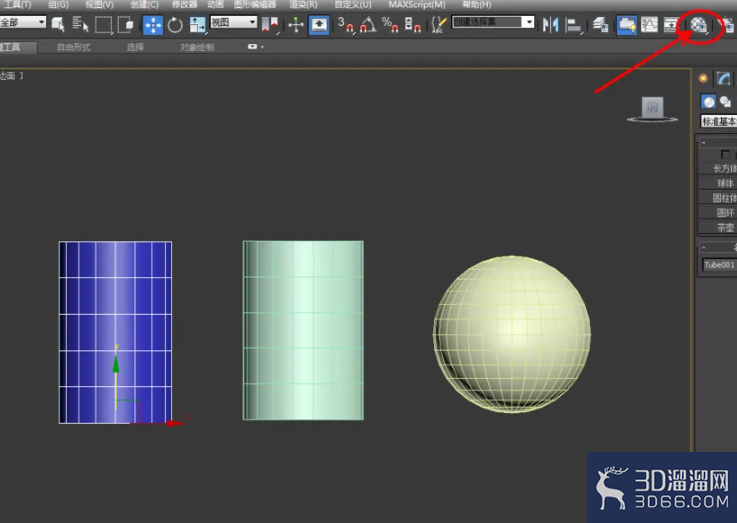The height and width of the screenshot is (523, 737).
Task: Activate the Select and Rotate tool
Action: click(x=175, y=24)
